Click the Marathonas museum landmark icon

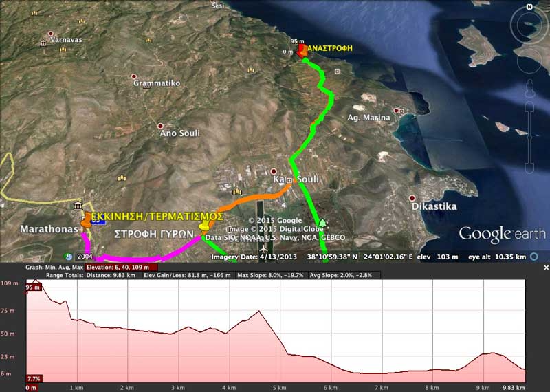pyautogui.click(x=78, y=206)
